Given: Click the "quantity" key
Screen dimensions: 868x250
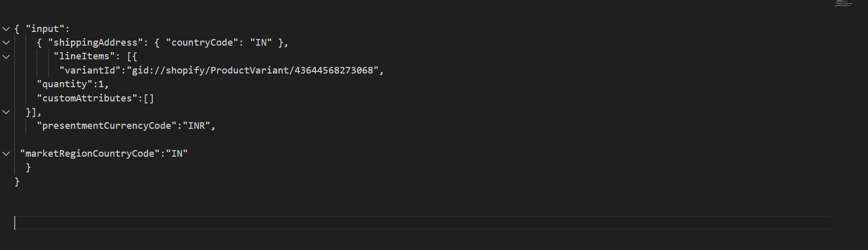Looking at the screenshot, I should [64, 84].
